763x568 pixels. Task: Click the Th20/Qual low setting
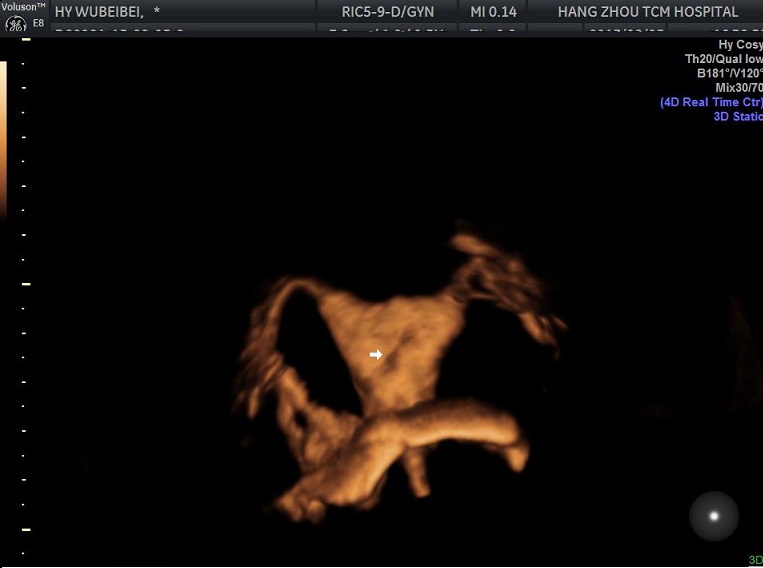click(x=723, y=59)
